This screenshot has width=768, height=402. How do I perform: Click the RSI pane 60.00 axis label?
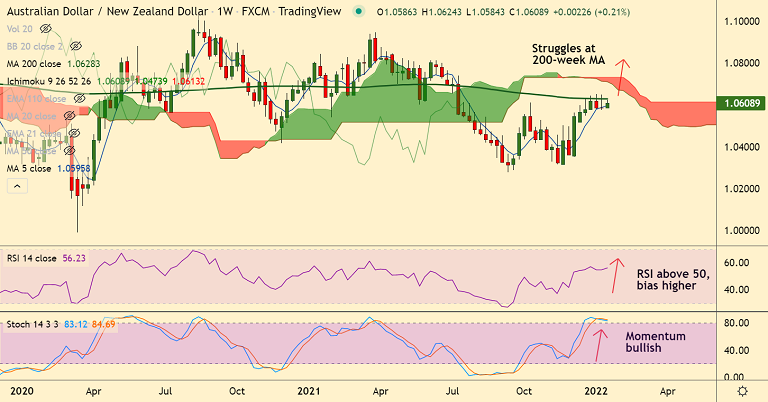click(x=736, y=263)
